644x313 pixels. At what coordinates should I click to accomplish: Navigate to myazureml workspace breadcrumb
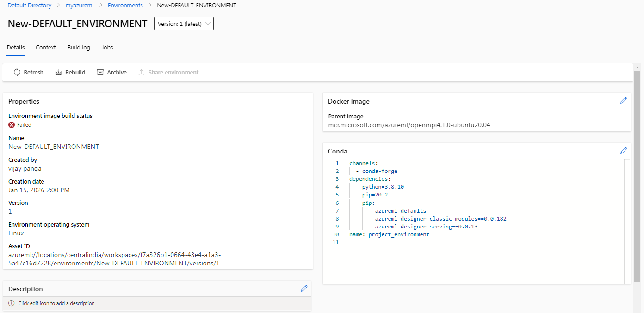[79, 6]
